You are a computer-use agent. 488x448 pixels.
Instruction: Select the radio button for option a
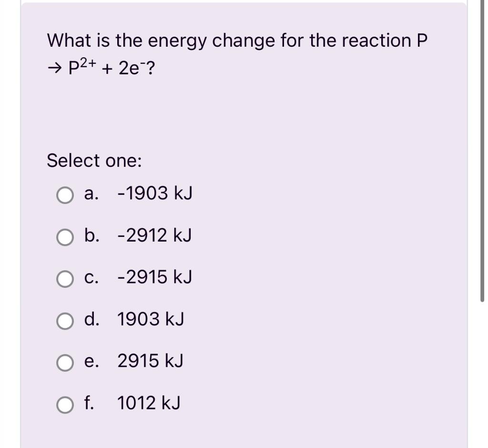point(64,194)
